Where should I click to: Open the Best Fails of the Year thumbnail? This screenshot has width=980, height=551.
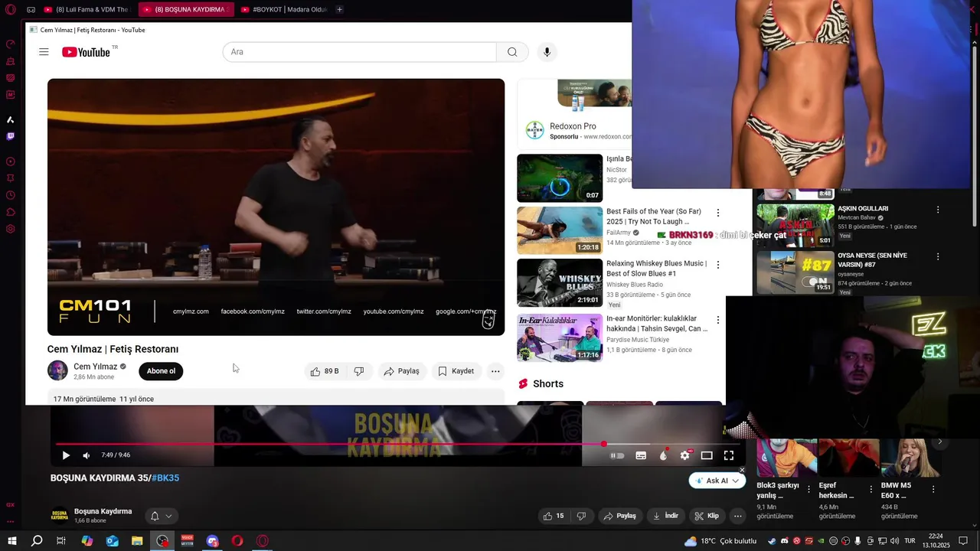(560, 230)
